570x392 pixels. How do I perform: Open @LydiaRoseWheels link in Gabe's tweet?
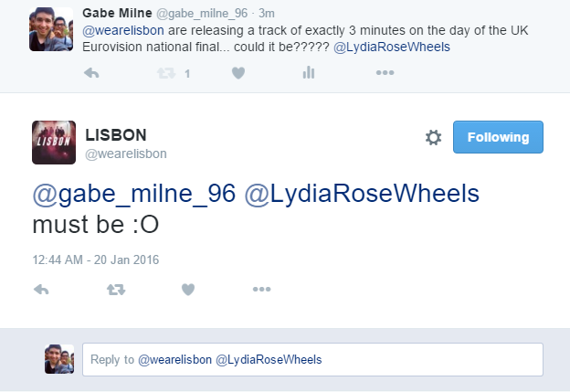(392, 47)
